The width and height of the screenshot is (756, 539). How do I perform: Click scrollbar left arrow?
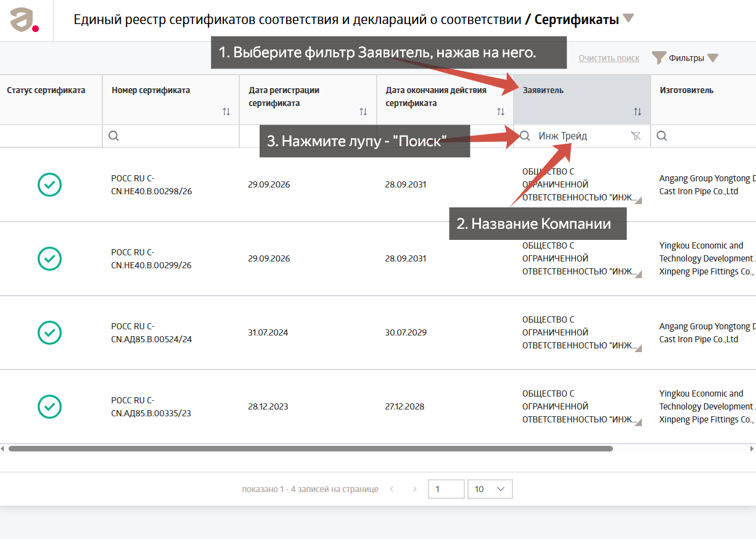coord(2,448)
